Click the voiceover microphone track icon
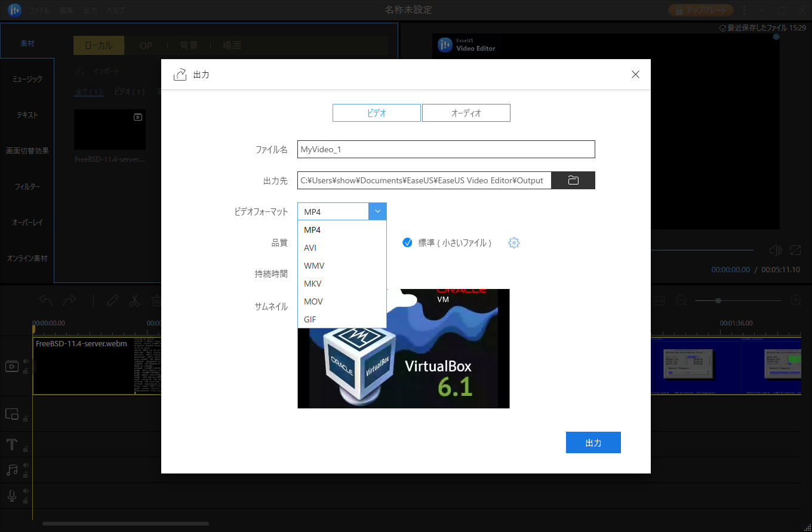This screenshot has height=532, width=812. (11, 496)
